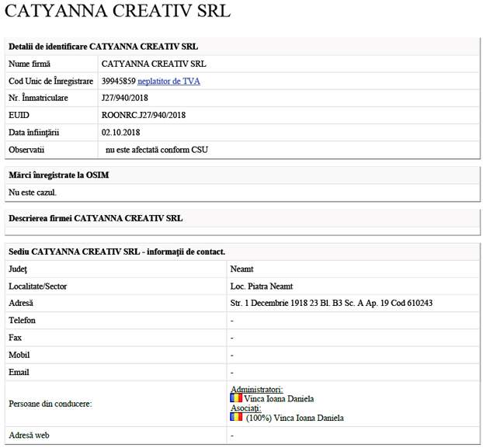Select registration number J27/940/2018
483x448 pixels.
click(x=125, y=98)
